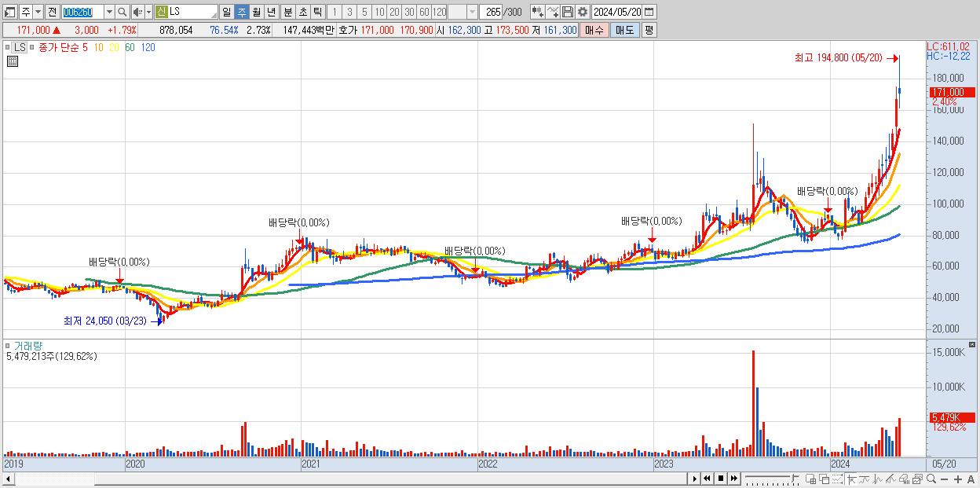This screenshot has width=980, height=488.
Task: Click the wavy moving-average lines icon at bottom
Action: [865, 479]
